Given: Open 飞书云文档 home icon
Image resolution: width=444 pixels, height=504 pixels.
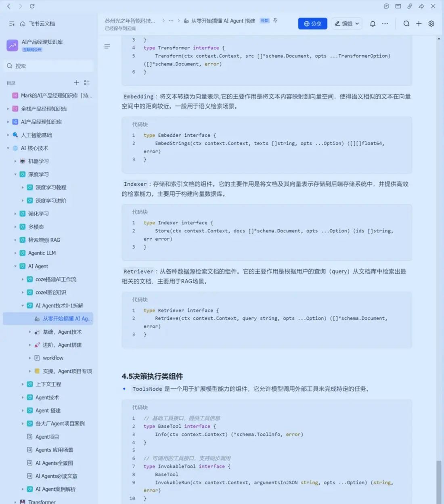Looking at the screenshot, I should [x=23, y=23].
